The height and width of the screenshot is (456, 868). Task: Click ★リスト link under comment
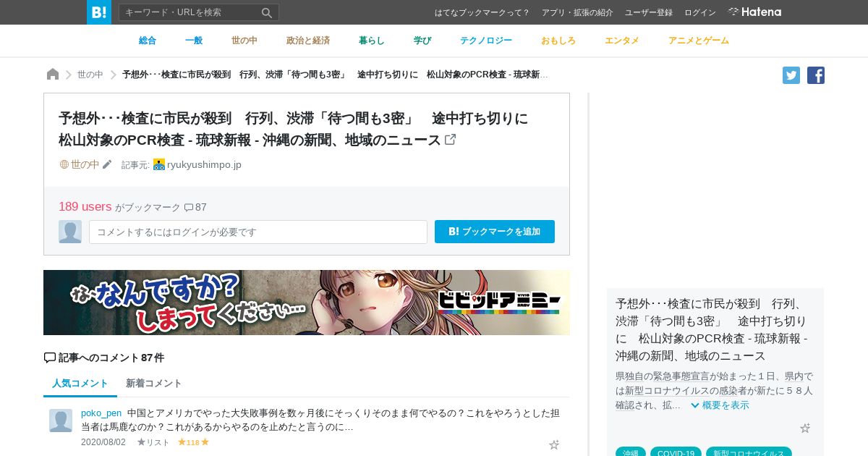coord(153,442)
